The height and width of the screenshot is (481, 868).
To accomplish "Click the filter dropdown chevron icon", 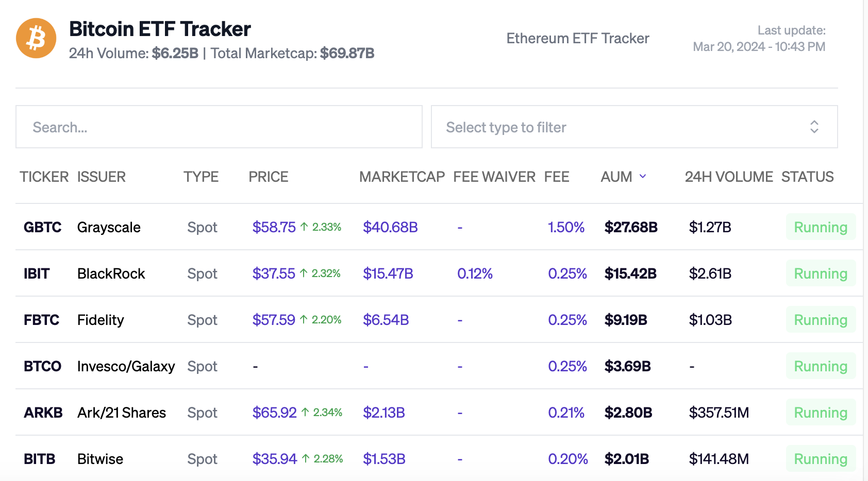I will [814, 127].
